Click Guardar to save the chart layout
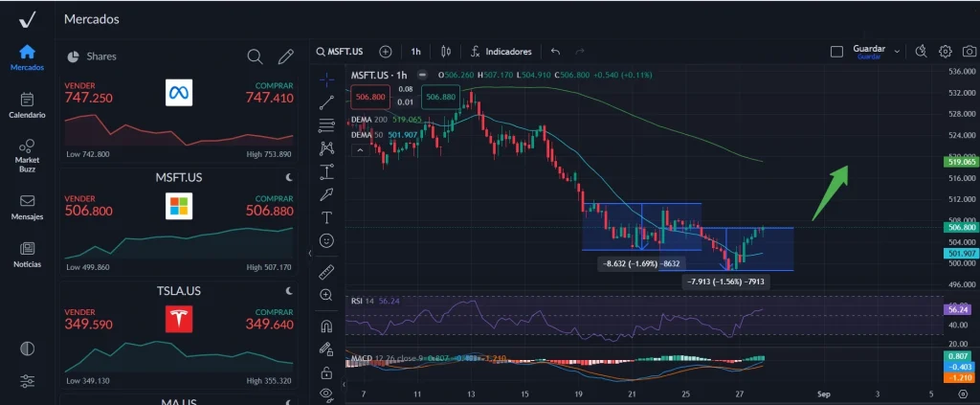The height and width of the screenshot is (405, 980). (869, 52)
